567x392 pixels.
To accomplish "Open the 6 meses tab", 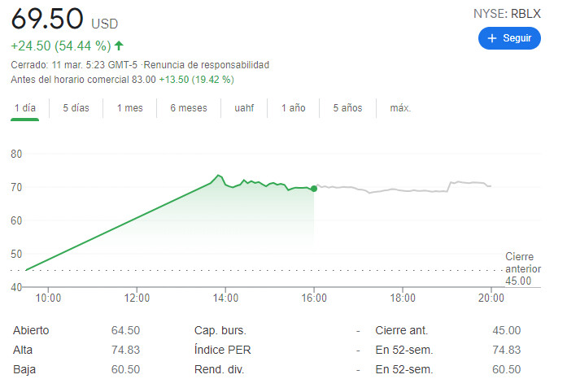I will pyautogui.click(x=188, y=108).
